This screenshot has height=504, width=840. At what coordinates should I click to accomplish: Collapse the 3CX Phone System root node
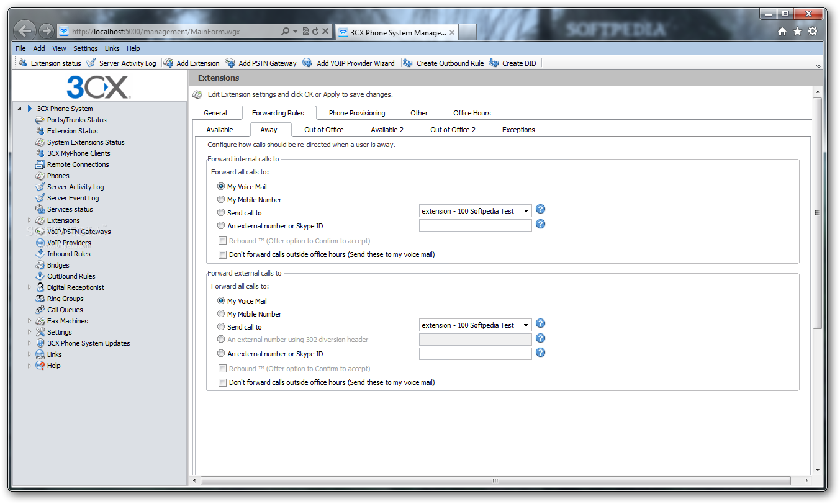click(x=19, y=109)
